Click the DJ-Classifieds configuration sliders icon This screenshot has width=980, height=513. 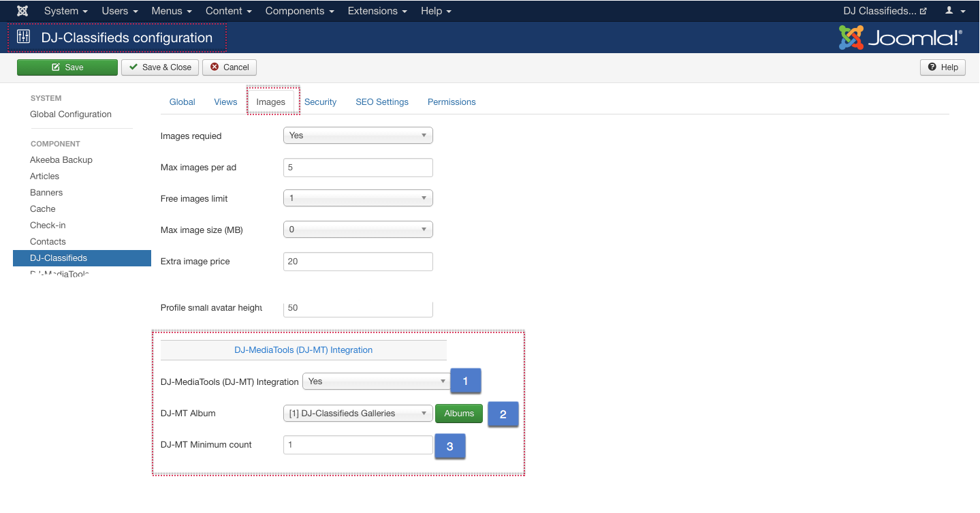click(x=24, y=37)
